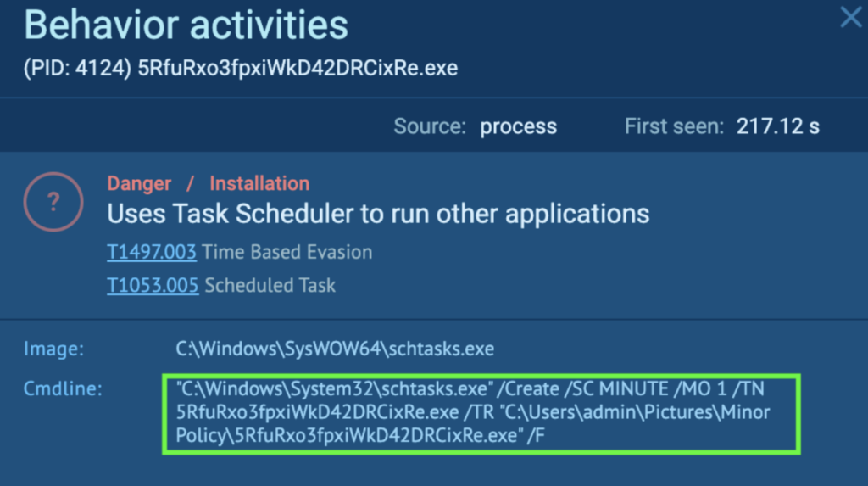Click the Danger severity label
Viewport: 868px width, 486px height.
coord(139,183)
